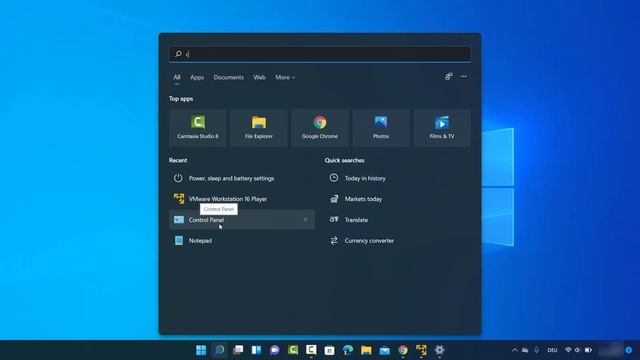The image size is (640, 360).
Task: Open Photos app tile
Action: click(x=381, y=128)
